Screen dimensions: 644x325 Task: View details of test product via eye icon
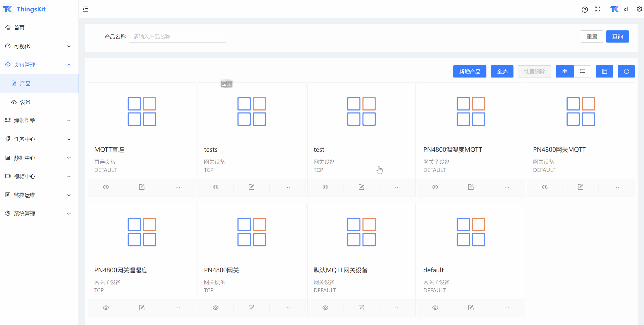325,187
